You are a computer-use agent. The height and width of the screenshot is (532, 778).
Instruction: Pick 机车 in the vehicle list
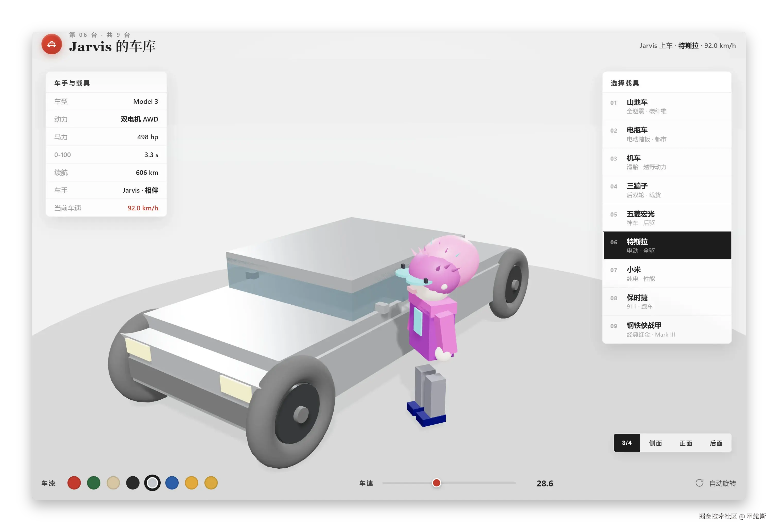point(667,162)
